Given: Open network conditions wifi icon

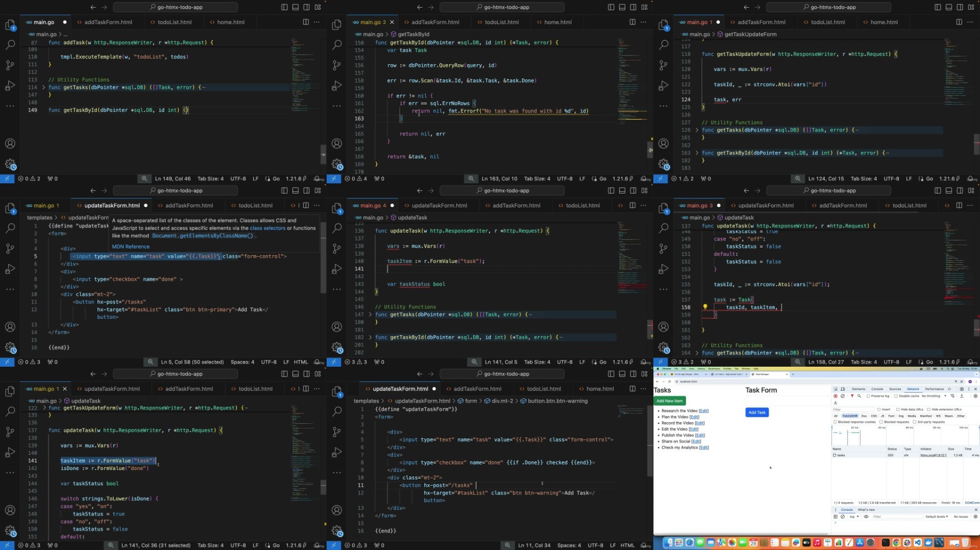Looking at the screenshot, I should coord(952,396).
